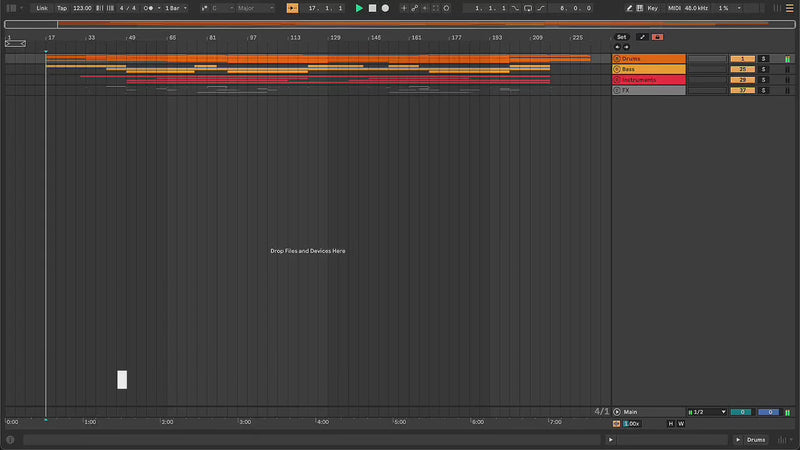Click the Lock Envelopes icon
The height and width of the screenshot is (450, 800).
point(657,37)
